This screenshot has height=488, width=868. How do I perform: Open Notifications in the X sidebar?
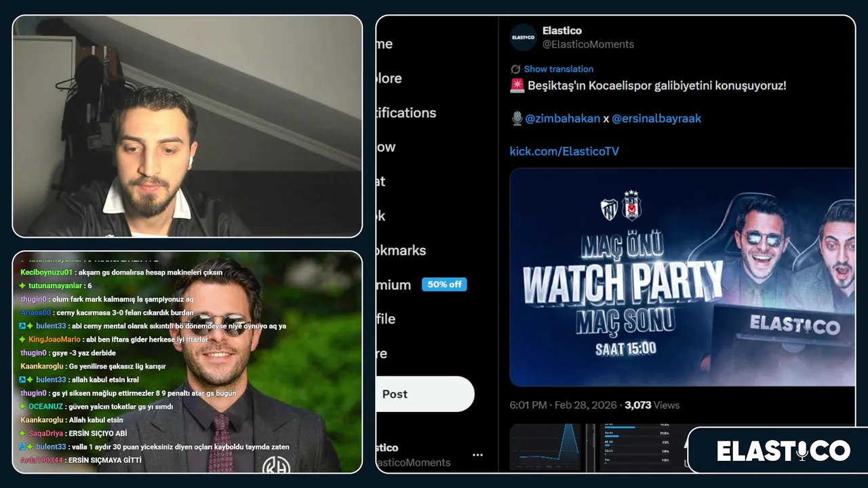(406, 113)
